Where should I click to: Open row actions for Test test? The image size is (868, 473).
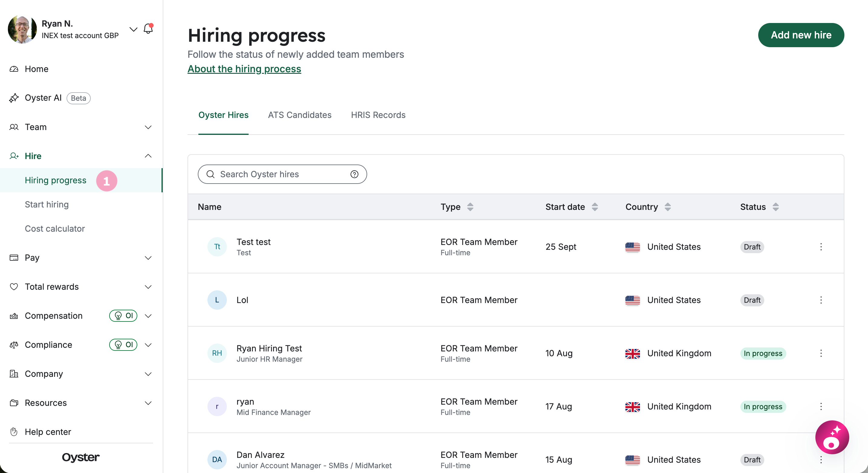coord(821,247)
